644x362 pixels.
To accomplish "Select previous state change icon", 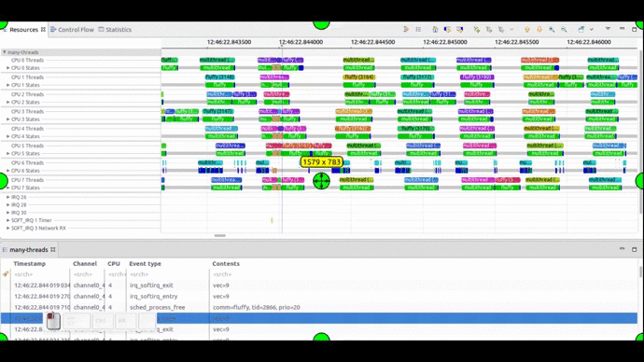I will (x=447, y=29).
